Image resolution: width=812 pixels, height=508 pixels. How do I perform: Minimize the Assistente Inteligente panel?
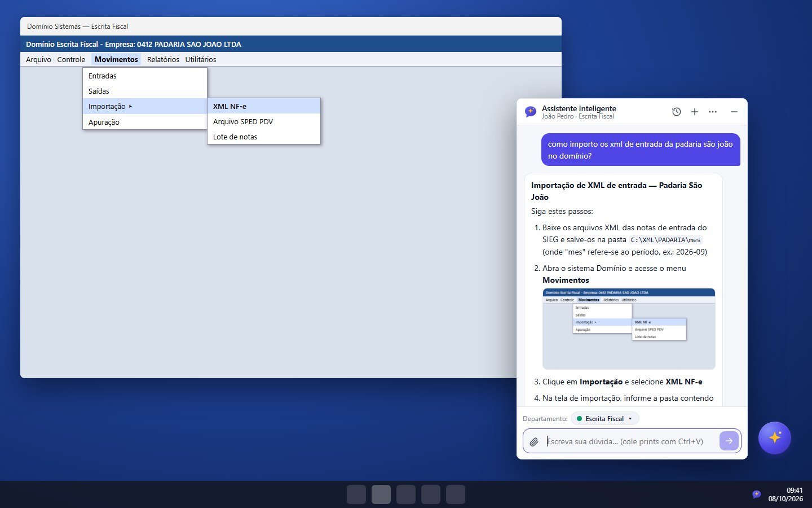pyautogui.click(x=734, y=112)
